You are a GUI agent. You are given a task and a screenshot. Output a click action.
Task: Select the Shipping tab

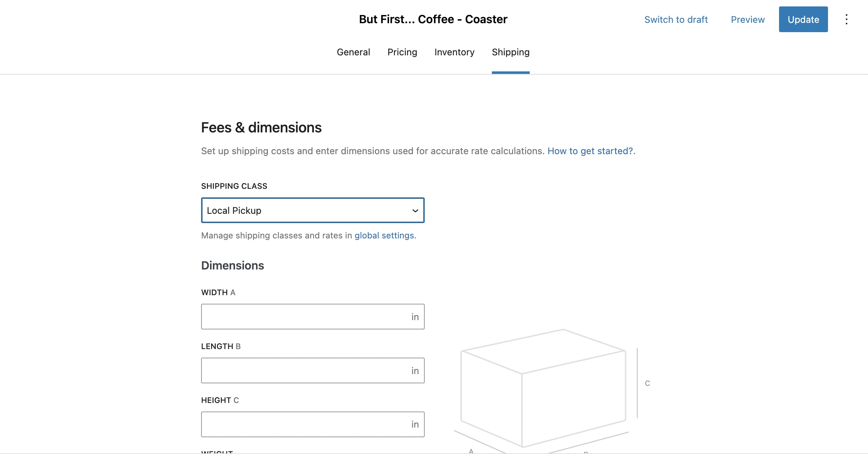coord(510,52)
